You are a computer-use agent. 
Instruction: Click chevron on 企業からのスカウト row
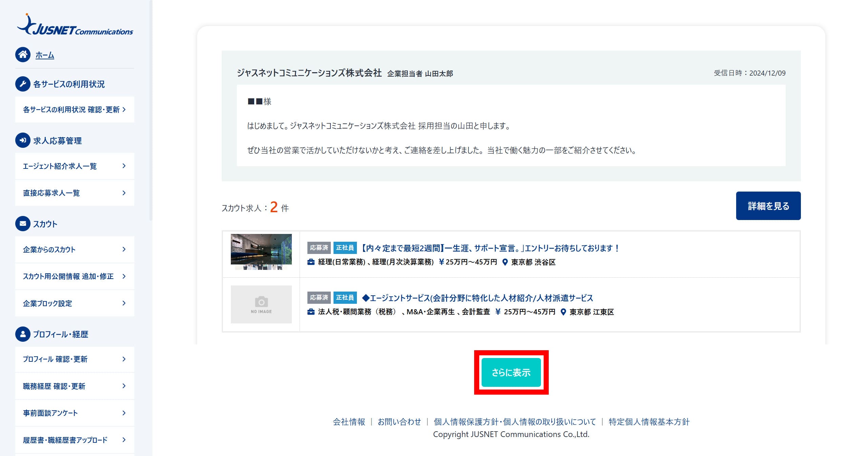coord(124,249)
